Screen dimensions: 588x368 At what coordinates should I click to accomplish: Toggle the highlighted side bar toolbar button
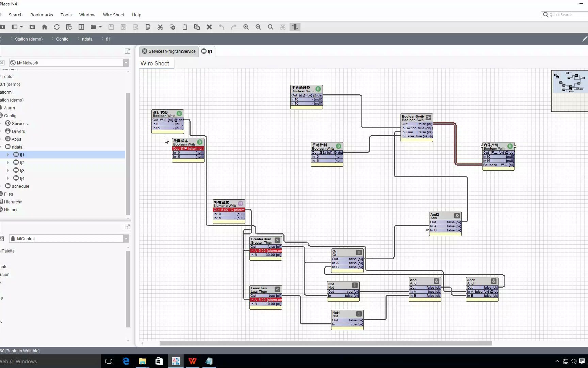click(x=295, y=27)
